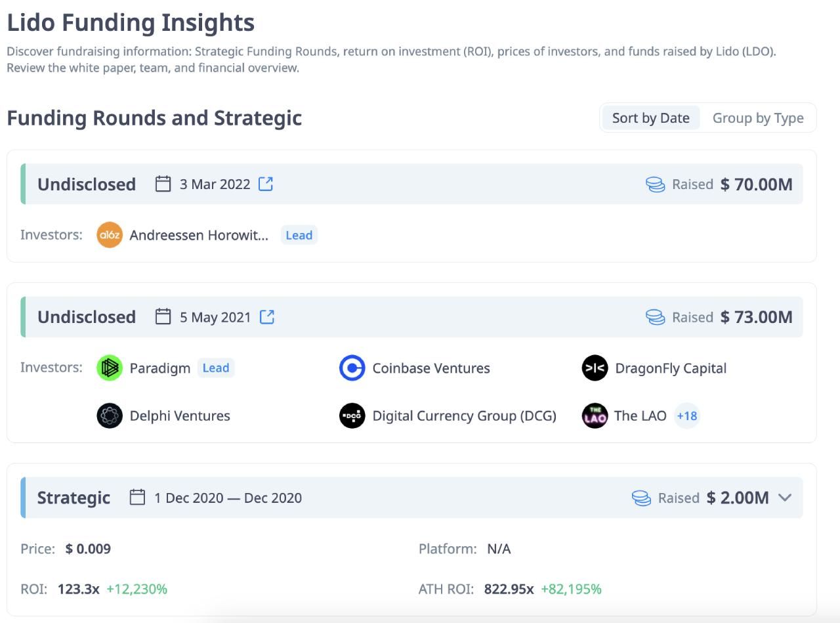840x623 pixels.
Task: Click the 'Funding Rounds and Strategic' heading
Action: click(154, 118)
